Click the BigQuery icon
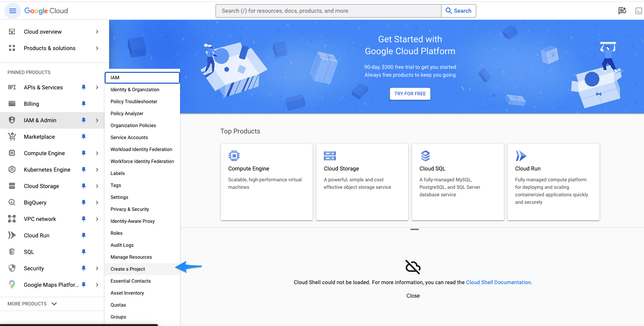Image resolution: width=644 pixels, height=326 pixels. point(12,202)
